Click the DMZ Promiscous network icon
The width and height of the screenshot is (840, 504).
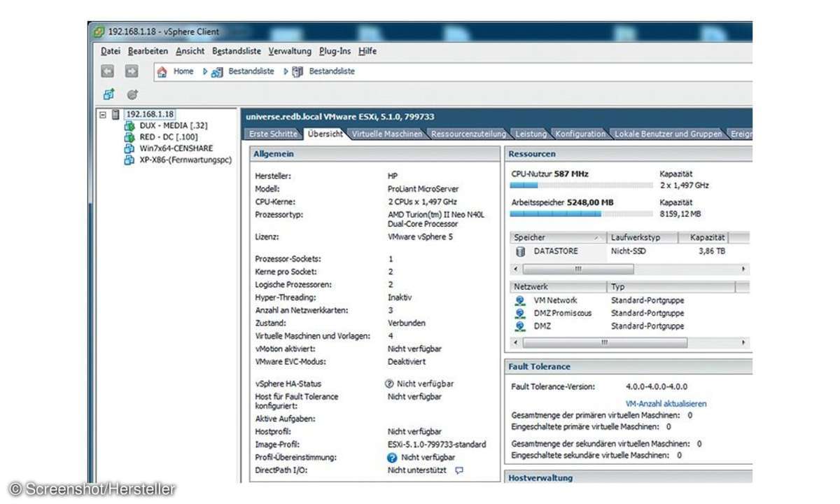coord(520,313)
